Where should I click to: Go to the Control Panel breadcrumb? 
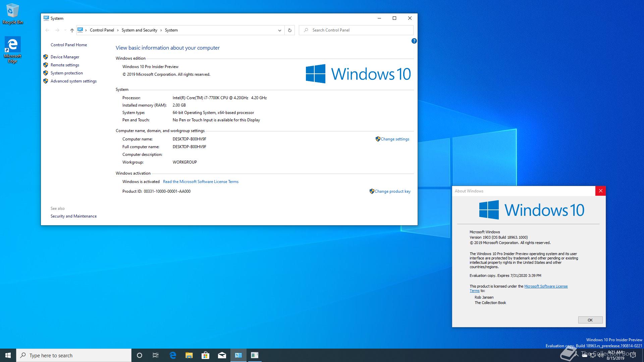(102, 30)
